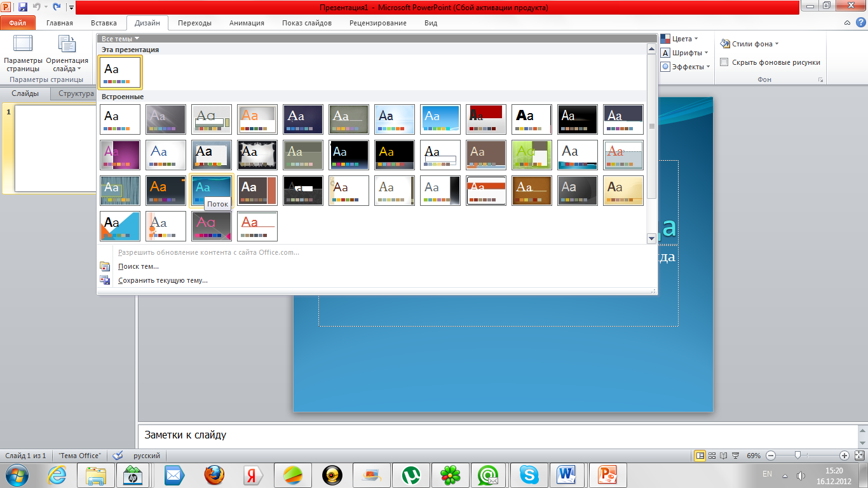Collapse the ribbon with the caret button
The width and height of the screenshot is (868, 488).
click(847, 23)
